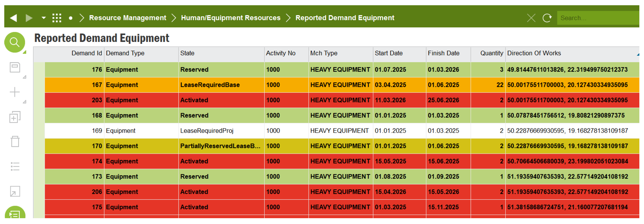Go back with the left arrow

[14, 18]
